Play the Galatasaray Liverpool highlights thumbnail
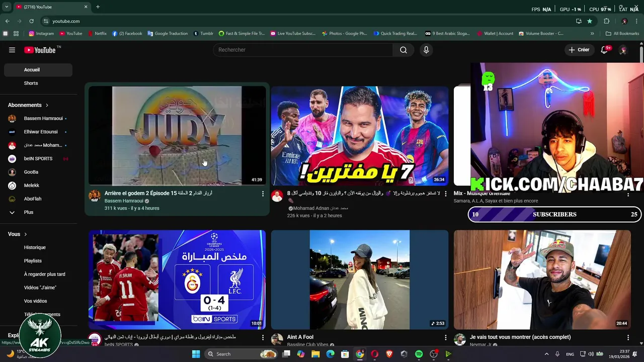 177,280
